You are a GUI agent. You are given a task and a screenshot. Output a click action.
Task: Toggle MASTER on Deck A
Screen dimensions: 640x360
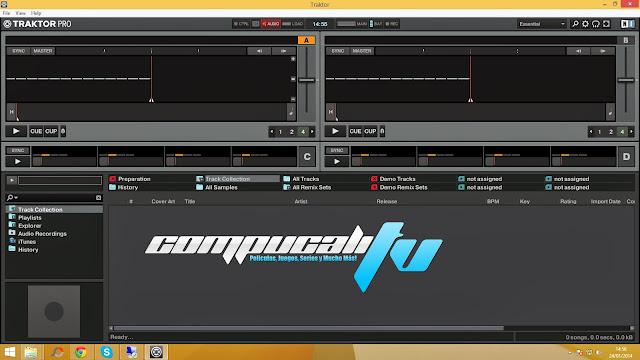43,51
